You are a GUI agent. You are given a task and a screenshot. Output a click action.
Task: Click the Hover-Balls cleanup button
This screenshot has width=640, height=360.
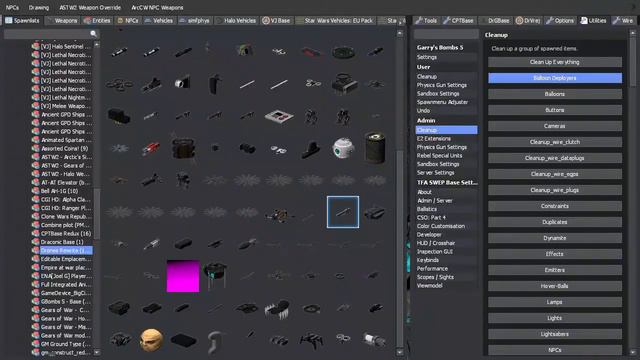pos(555,286)
